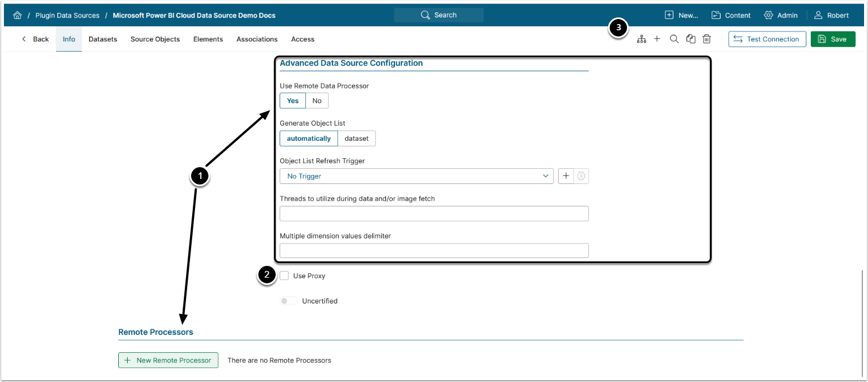
Task: Check the Use Proxy checkbox
Action: [x=285, y=276]
